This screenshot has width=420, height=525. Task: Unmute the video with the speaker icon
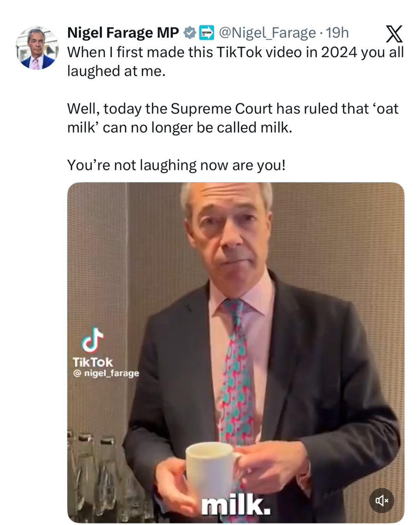point(381,500)
